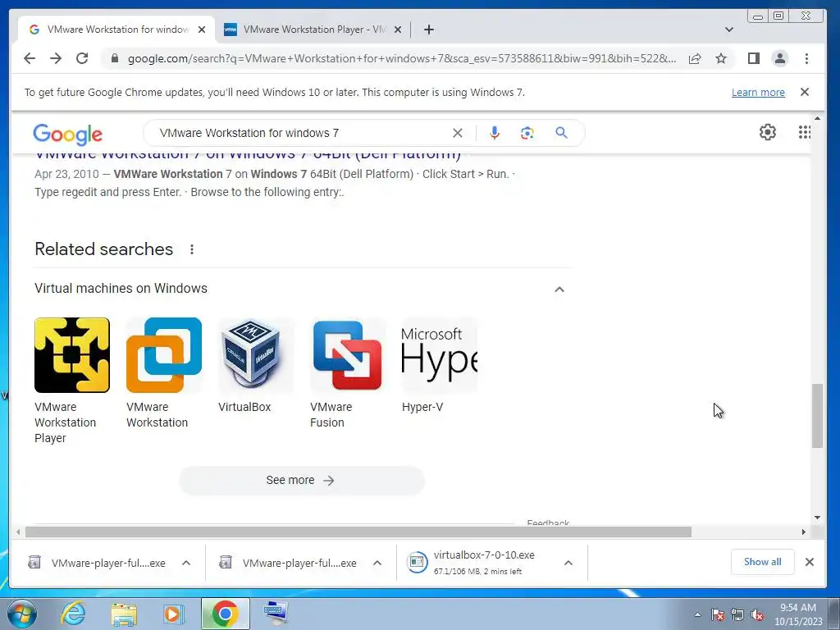Viewport: 840px width, 630px height.
Task: Open options for the virtualbox-7-0-10.exe download
Action: 568,563
